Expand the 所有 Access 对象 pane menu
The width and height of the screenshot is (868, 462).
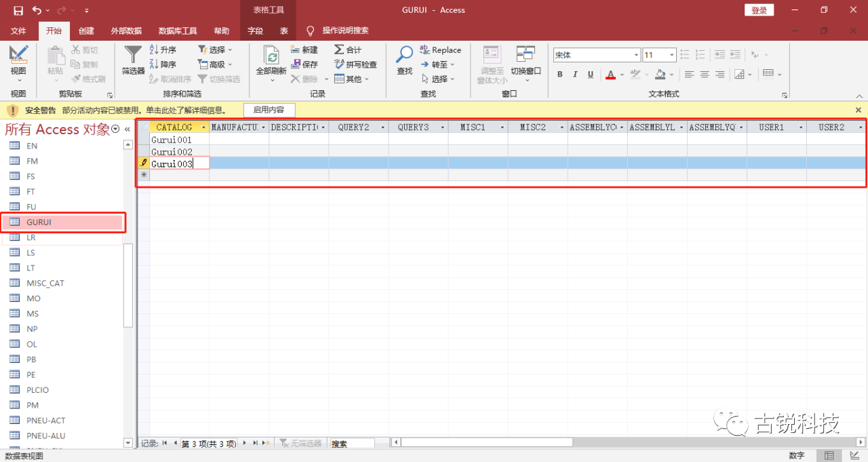(x=115, y=129)
